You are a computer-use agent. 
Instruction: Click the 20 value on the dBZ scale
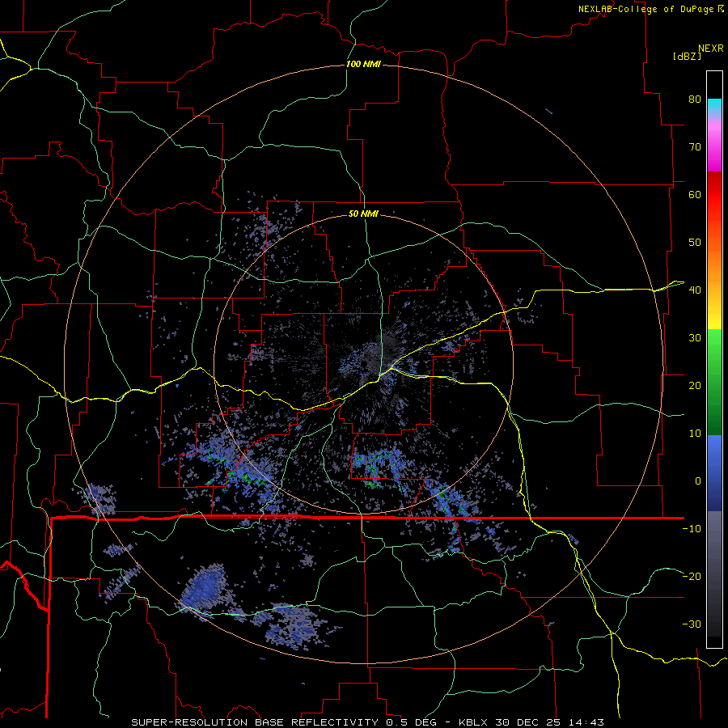(x=695, y=385)
